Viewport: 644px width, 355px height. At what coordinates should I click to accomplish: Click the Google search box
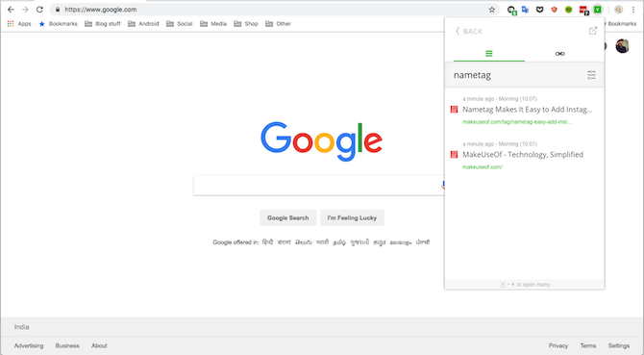click(x=318, y=186)
